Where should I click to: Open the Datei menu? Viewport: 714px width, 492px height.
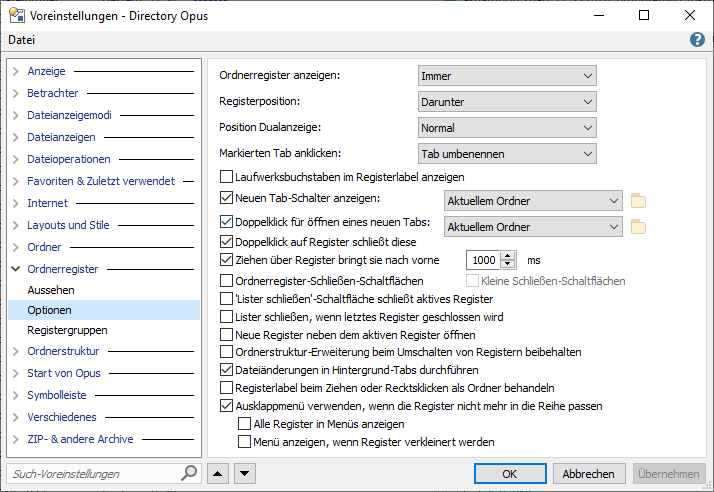coord(21,40)
